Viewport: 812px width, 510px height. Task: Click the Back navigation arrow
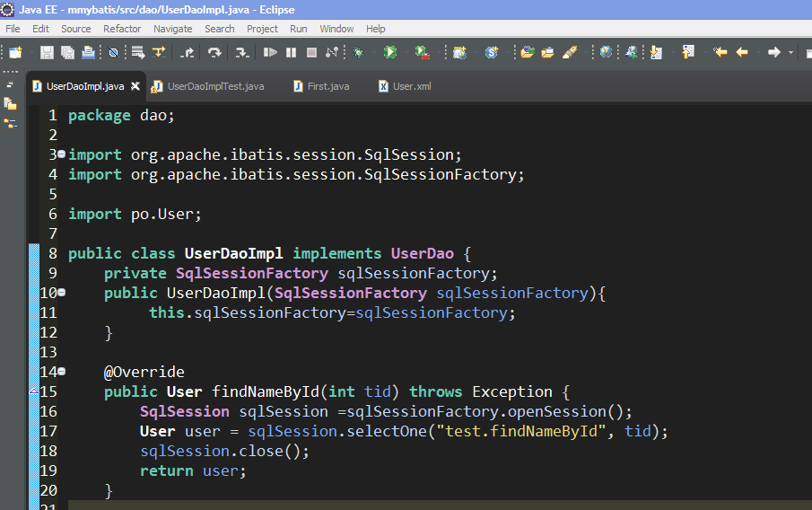[742, 52]
